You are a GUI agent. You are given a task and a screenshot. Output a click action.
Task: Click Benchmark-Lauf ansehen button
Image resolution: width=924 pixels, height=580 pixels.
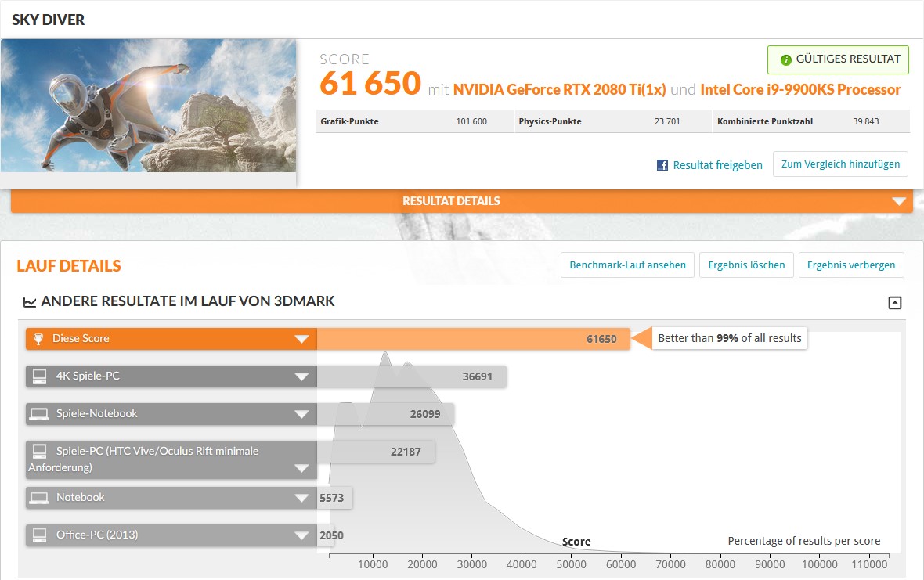[x=627, y=265]
